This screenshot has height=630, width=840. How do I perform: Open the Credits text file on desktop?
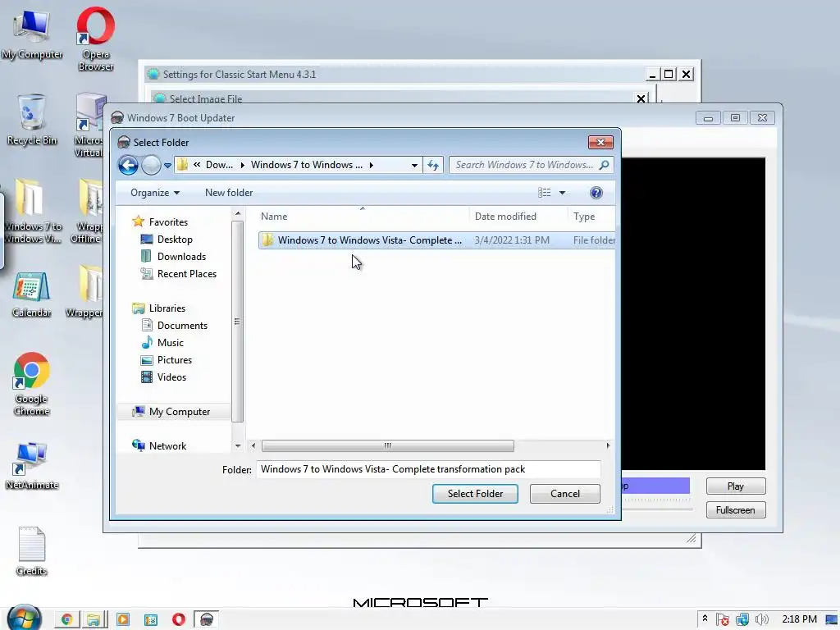(31, 552)
